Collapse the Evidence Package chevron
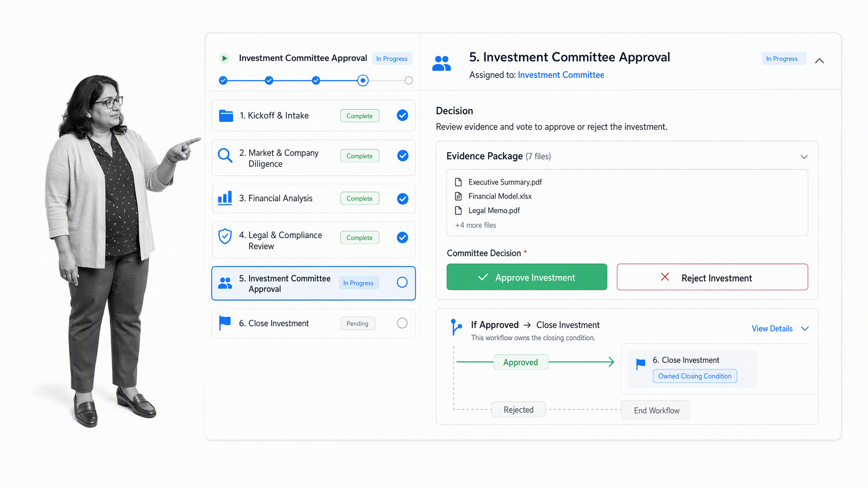The width and height of the screenshot is (868, 488). point(804,157)
